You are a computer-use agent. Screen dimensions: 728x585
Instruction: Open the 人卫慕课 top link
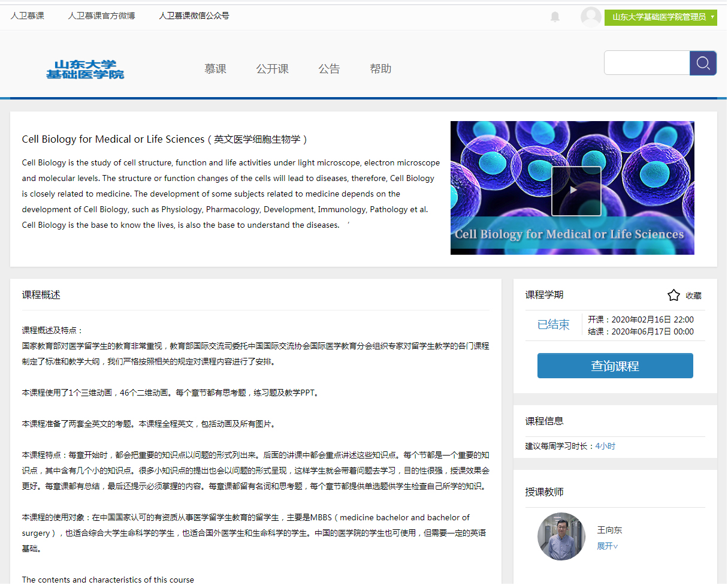(28, 16)
